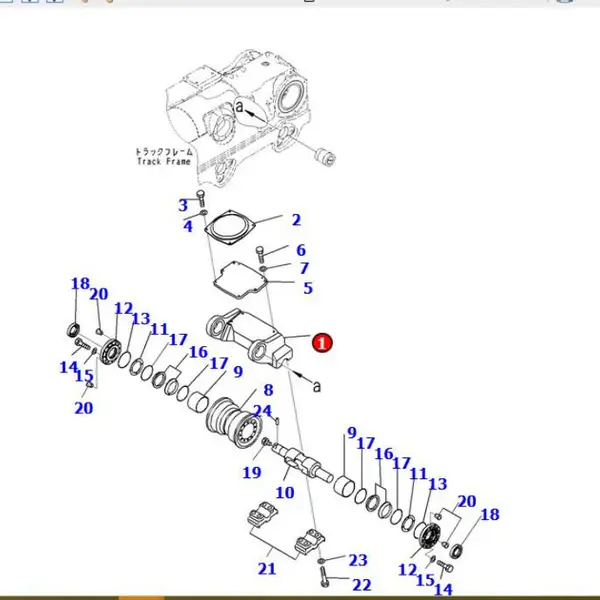Select part callout number 24
The width and height of the screenshot is (600, 600).
(262, 411)
